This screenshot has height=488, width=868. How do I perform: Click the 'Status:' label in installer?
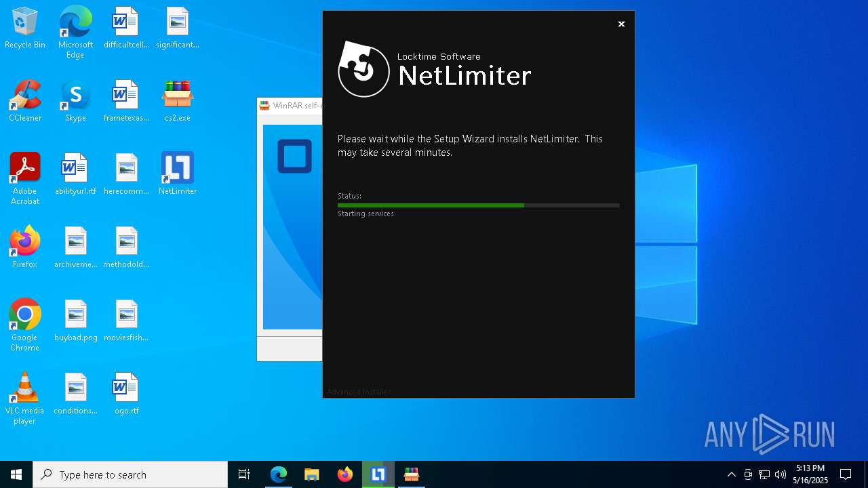349,196
